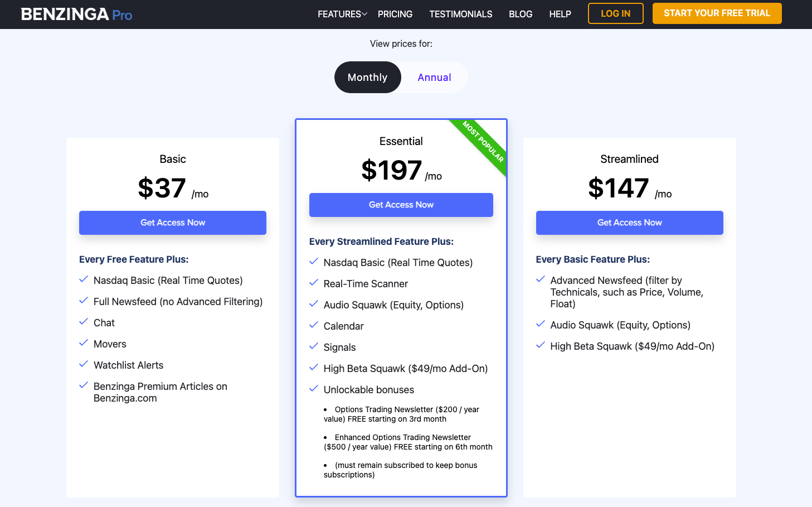Screen dimensions: 812x507
Task: Open the Blog link
Action: tap(521, 14)
